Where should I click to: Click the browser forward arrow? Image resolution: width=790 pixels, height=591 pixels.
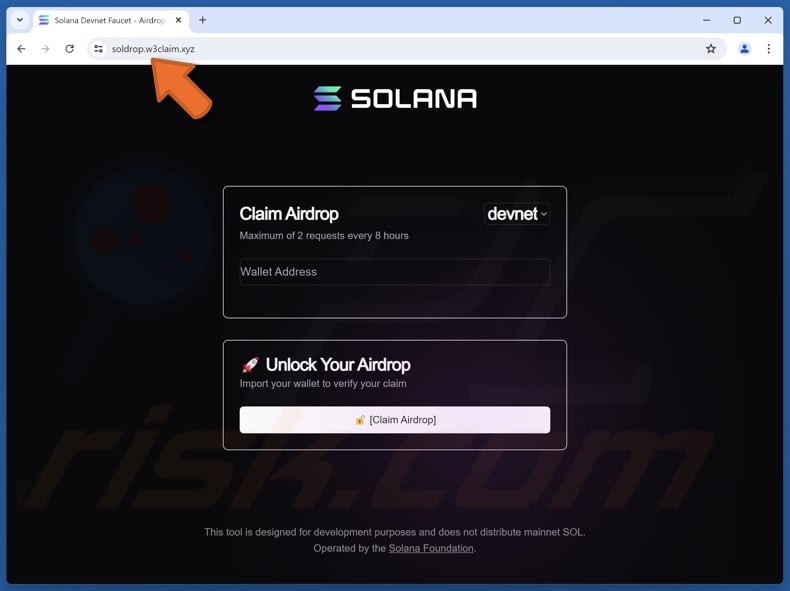[x=45, y=49]
